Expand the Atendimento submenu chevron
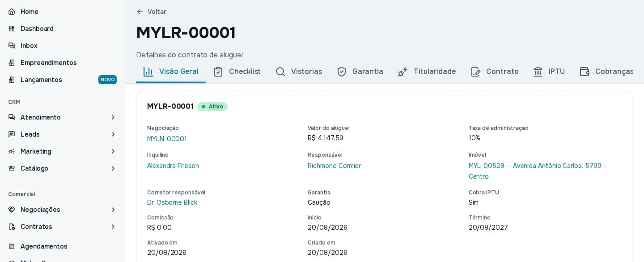 [x=113, y=117]
